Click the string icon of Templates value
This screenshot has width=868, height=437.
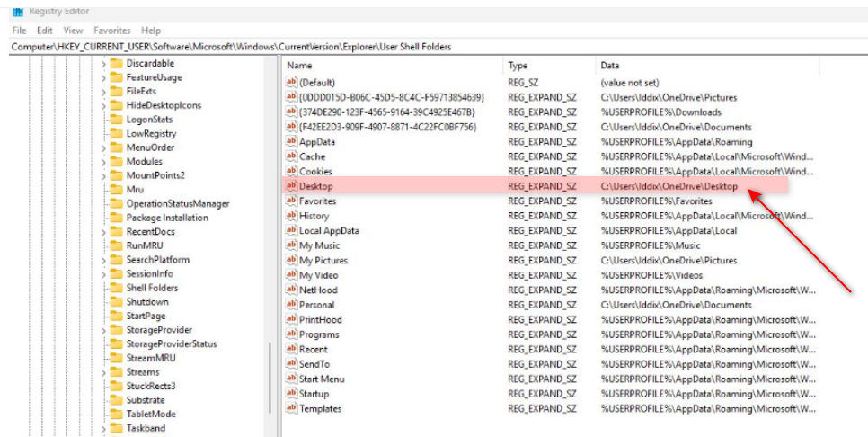pos(291,409)
